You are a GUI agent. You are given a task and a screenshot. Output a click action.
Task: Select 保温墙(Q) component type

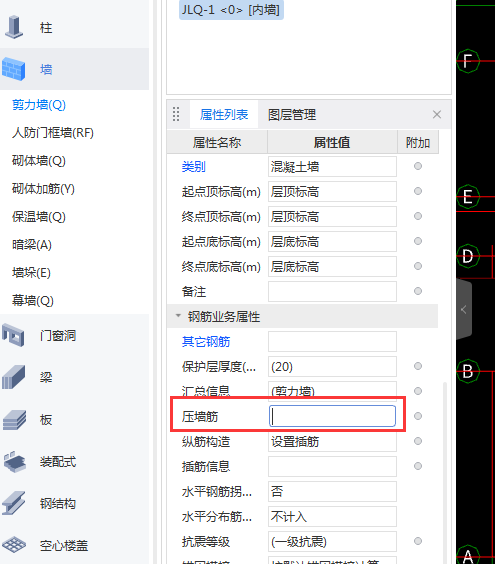(x=39, y=217)
